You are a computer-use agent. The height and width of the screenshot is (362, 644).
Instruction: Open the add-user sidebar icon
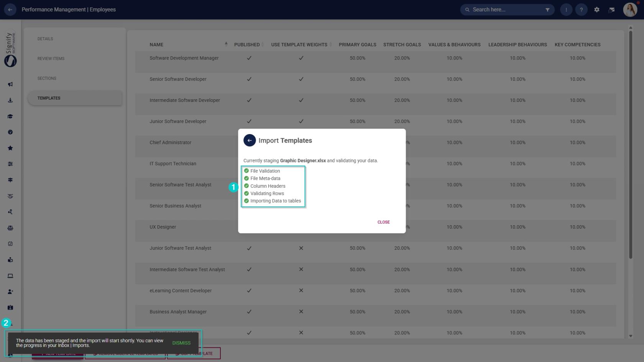point(10,292)
